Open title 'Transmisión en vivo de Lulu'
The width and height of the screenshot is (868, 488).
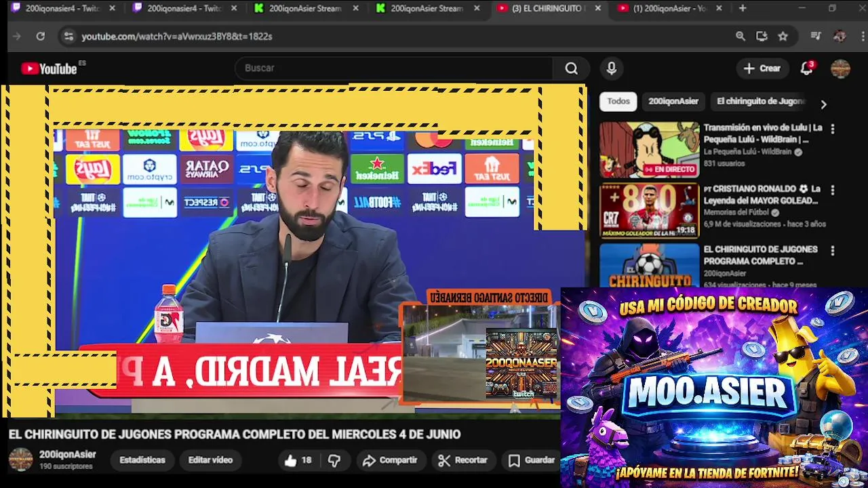[763, 134]
